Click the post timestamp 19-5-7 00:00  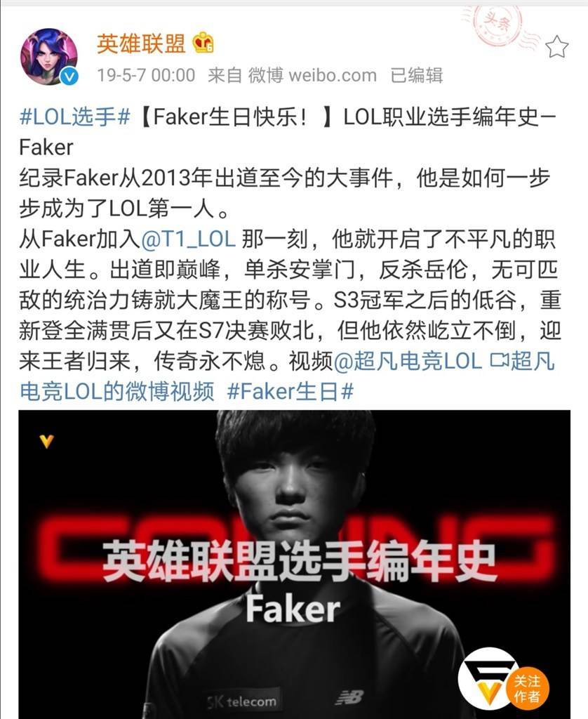(x=146, y=75)
